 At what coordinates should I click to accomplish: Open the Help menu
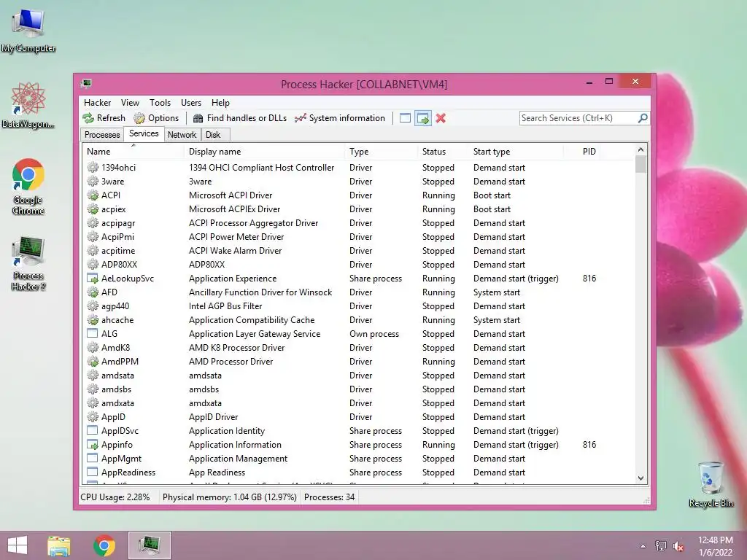[x=220, y=102]
